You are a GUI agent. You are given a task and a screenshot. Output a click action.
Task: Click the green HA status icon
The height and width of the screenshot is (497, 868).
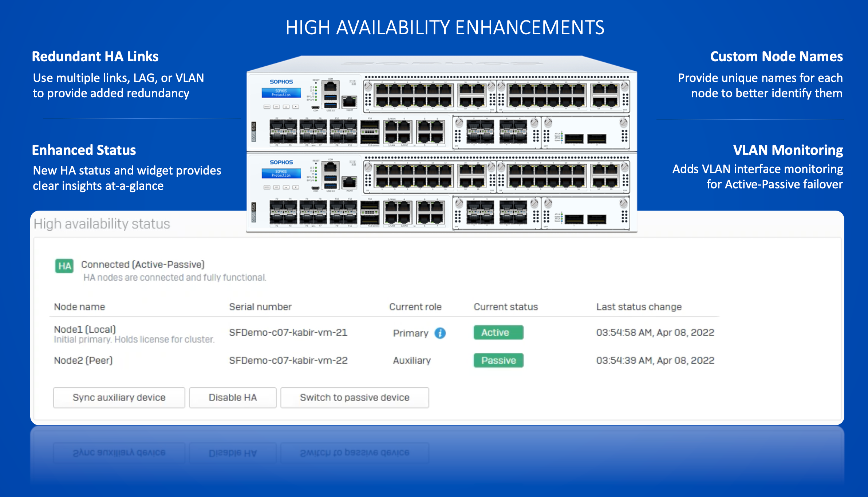click(64, 266)
